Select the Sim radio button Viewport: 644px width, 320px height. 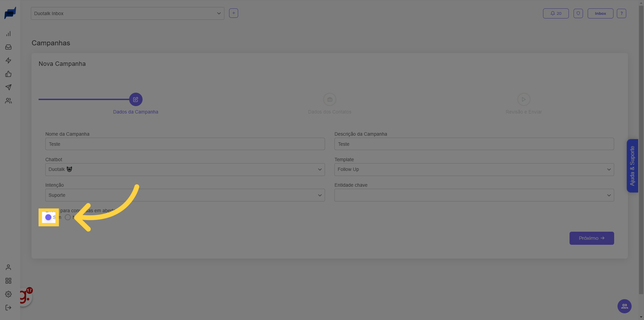pyautogui.click(x=48, y=217)
